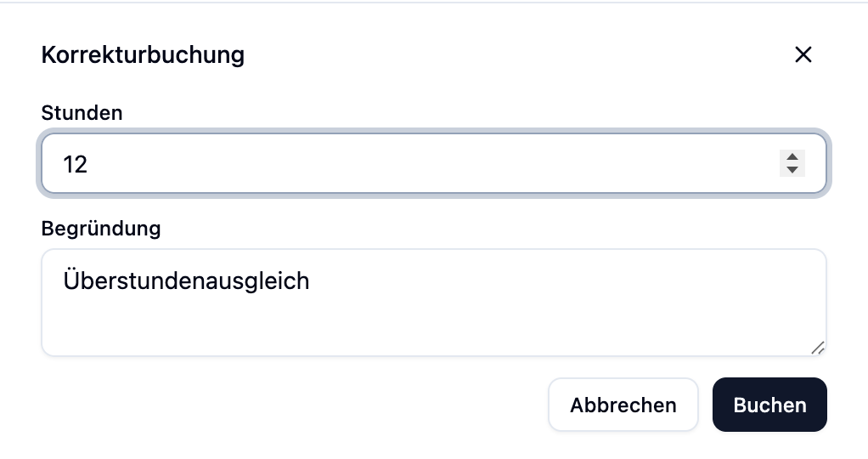This screenshot has width=868, height=459.
Task: Close the Korrekturbuchung dialog with the X
Action: (x=803, y=54)
